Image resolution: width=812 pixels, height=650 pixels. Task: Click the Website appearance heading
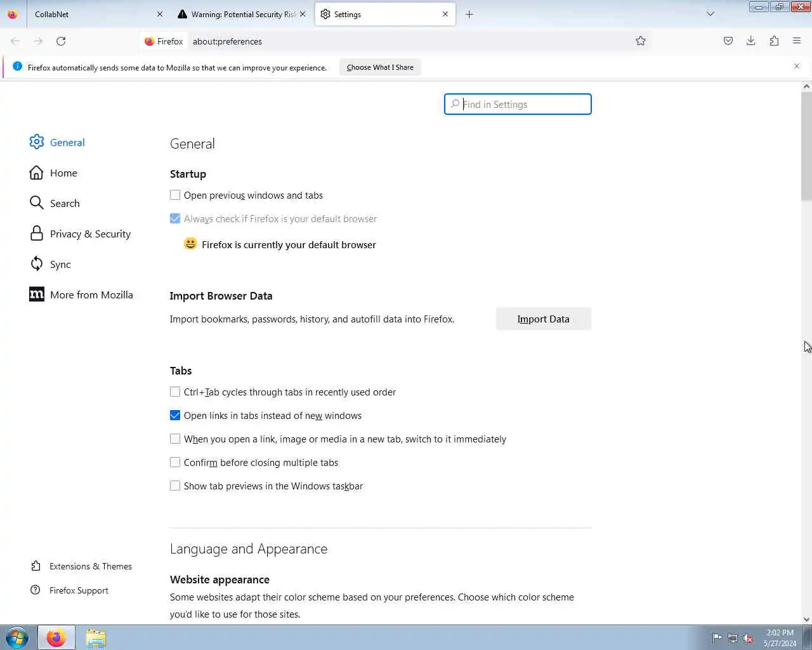(x=219, y=580)
